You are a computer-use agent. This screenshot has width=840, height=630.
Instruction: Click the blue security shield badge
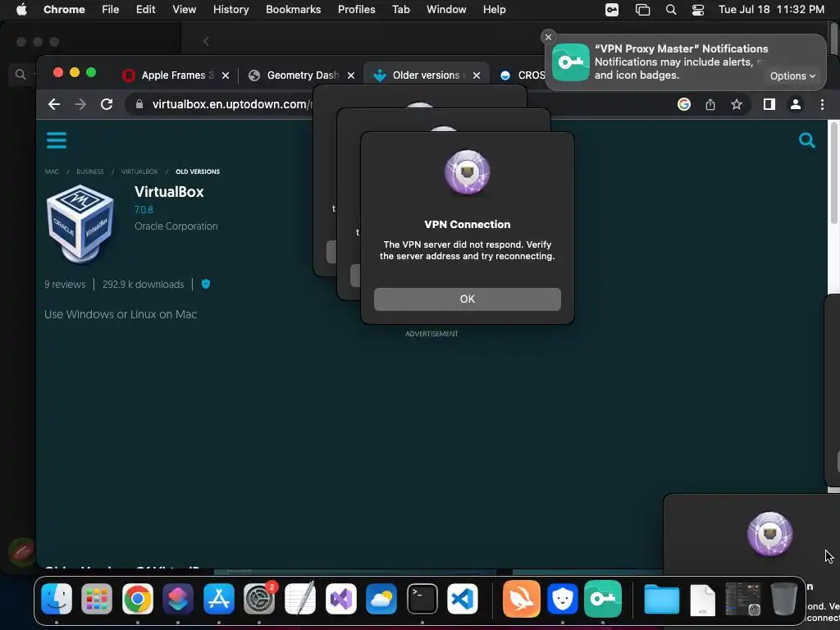[206, 284]
